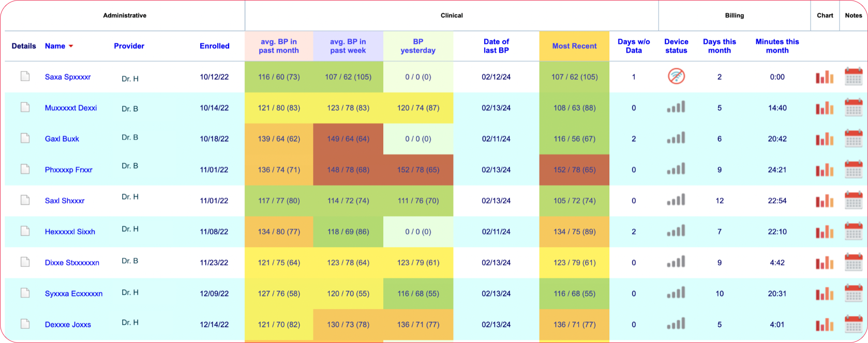Viewport: 868px width, 343px height.
Task: Click device signal icon for Phxxxxp Frxxr
Action: (676, 169)
